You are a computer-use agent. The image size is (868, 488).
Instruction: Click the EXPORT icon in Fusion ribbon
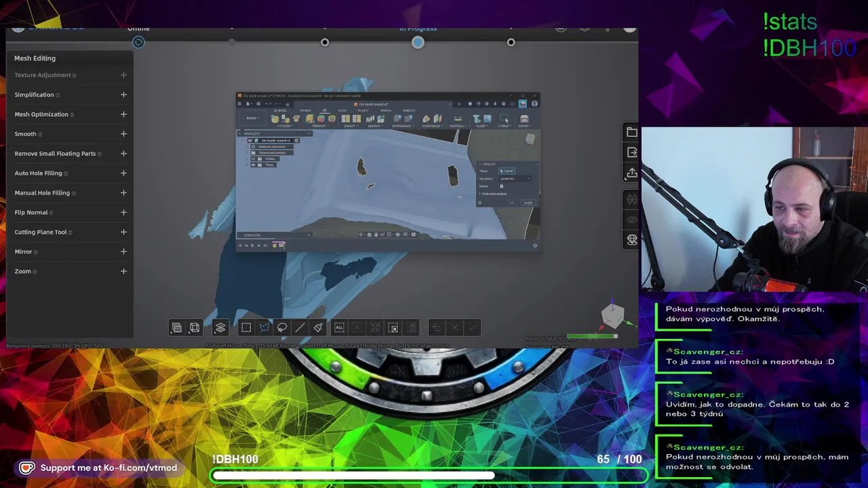(x=524, y=119)
